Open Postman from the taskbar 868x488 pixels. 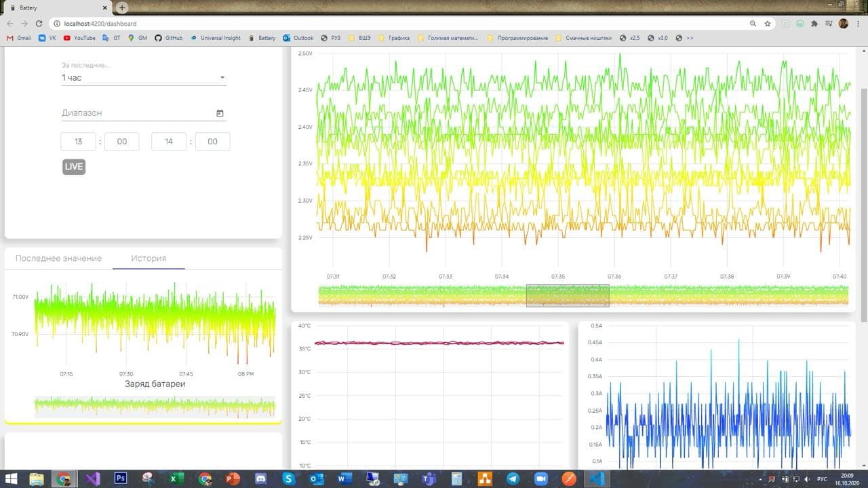pyautogui.click(x=570, y=479)
